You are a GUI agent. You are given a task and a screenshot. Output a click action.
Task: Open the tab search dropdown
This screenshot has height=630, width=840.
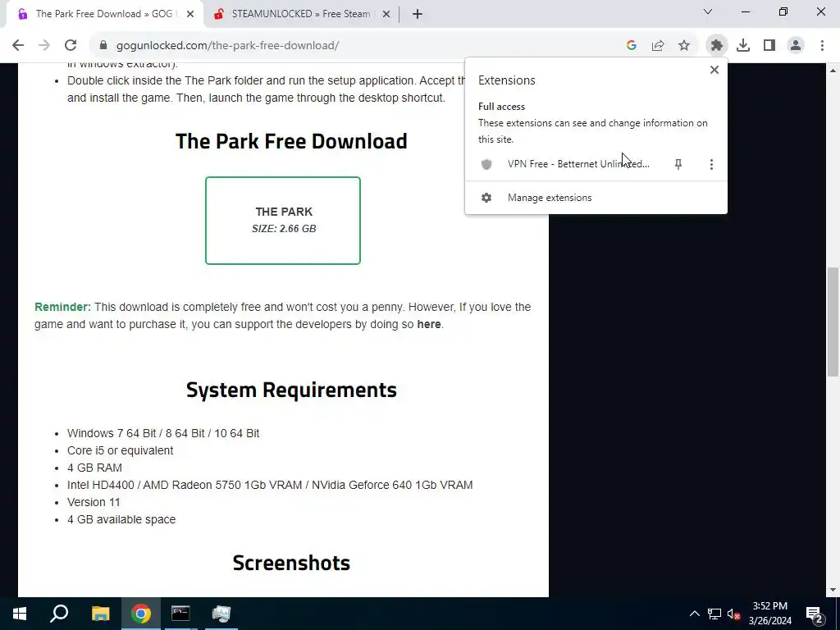point(708,11)
